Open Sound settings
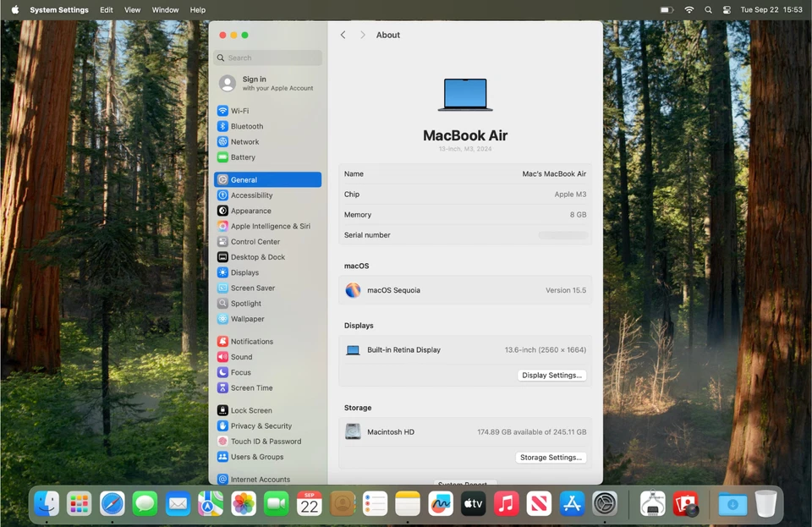 [x=267, y=357]
